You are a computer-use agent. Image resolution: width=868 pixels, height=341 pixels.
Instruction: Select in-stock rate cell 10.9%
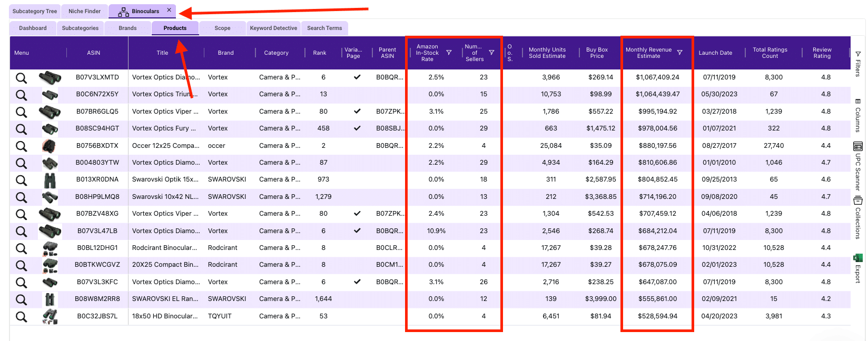pos(436,231)
